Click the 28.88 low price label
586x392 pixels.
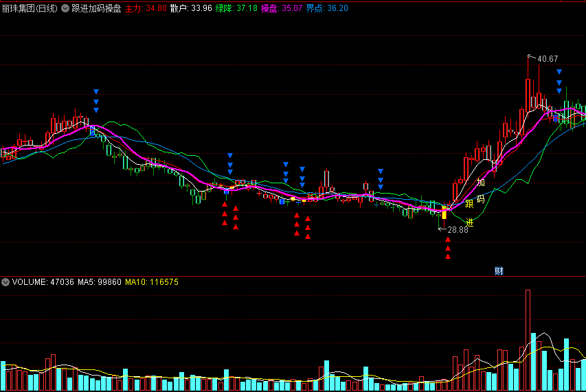click(458, 230)
